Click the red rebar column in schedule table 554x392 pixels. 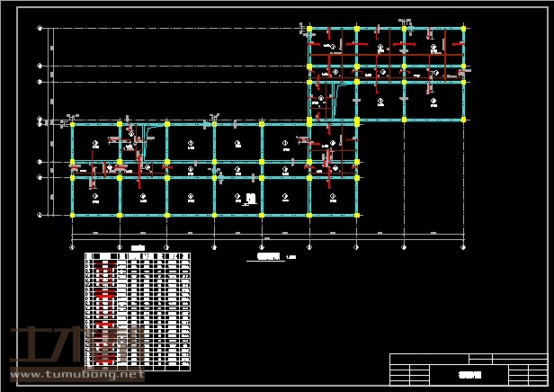pyautogui.click(x=106, y=315)
